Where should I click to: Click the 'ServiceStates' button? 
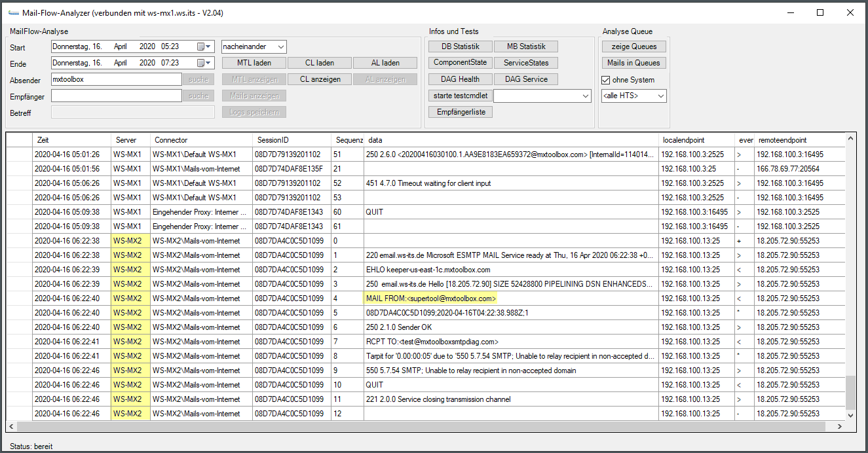[526, 63]
